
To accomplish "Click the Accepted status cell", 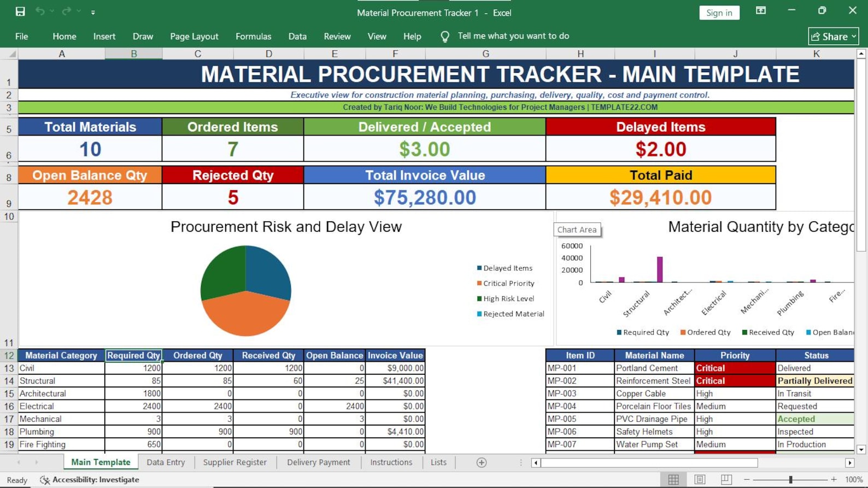I will (x=815, y=419).
